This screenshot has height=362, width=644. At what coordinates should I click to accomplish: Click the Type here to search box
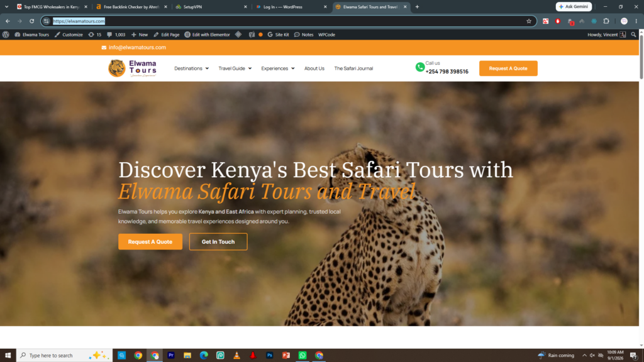pyautogui.click(x=65, y=356)
